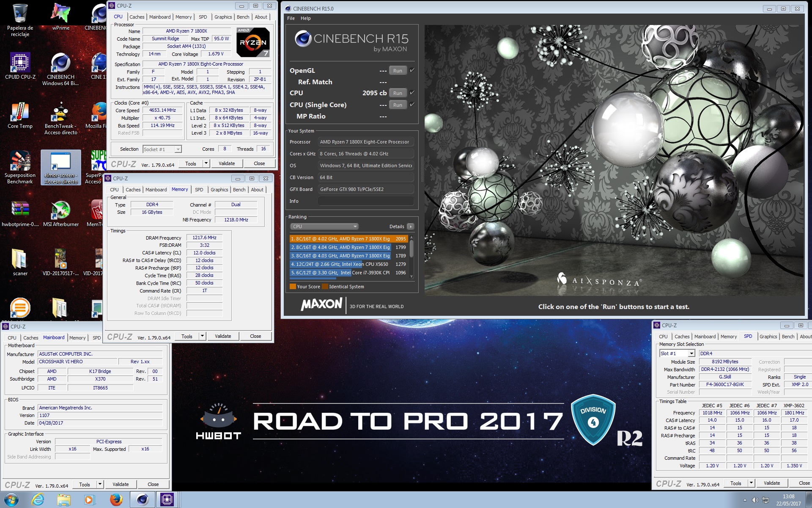Screen dimensions: 812x508
Task: Click the Windows Start orb
Action: [11, 500]
